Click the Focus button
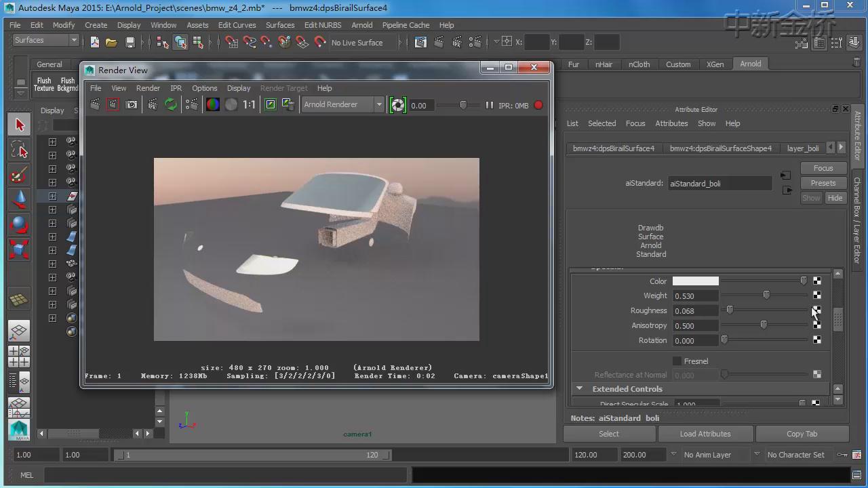868x488 pixels. [x=823, y=168]
